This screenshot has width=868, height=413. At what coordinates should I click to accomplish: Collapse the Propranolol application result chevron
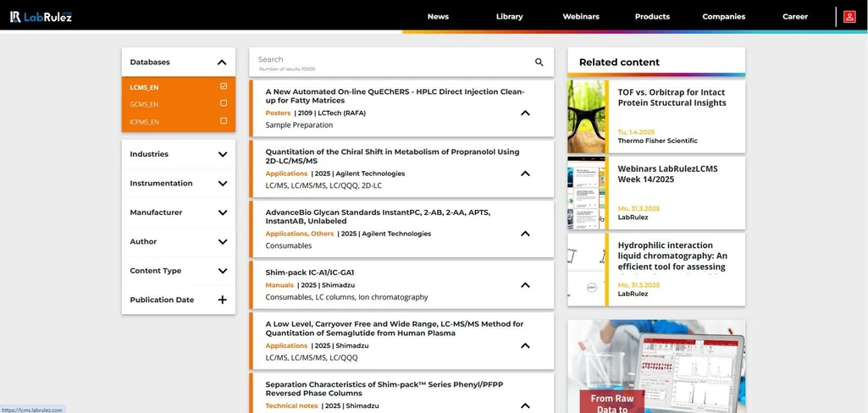(525, 173)
